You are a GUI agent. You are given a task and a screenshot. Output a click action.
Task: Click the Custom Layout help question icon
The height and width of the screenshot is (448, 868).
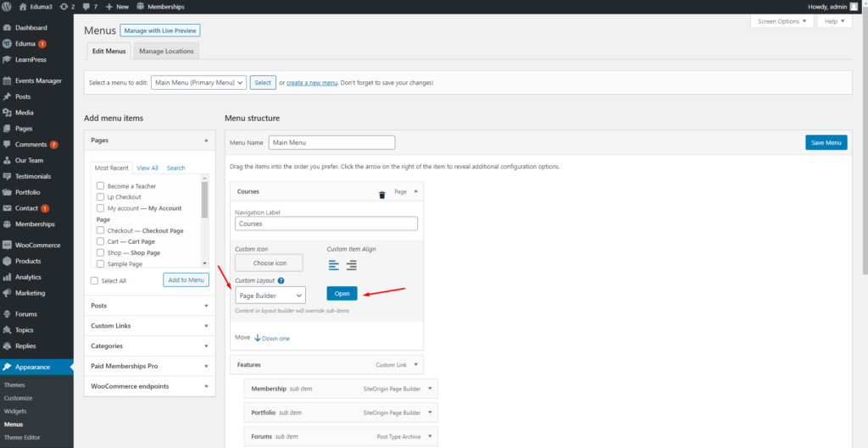281,281
